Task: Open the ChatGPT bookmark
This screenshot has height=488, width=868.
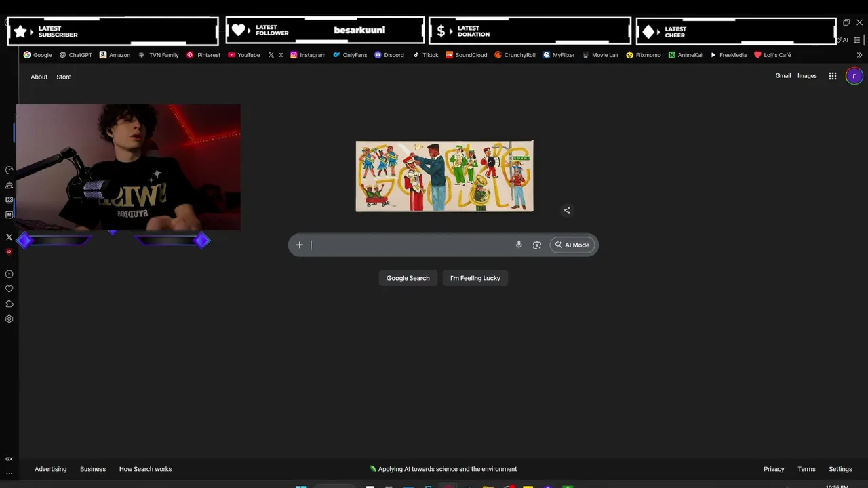Action: pos(75,55)
